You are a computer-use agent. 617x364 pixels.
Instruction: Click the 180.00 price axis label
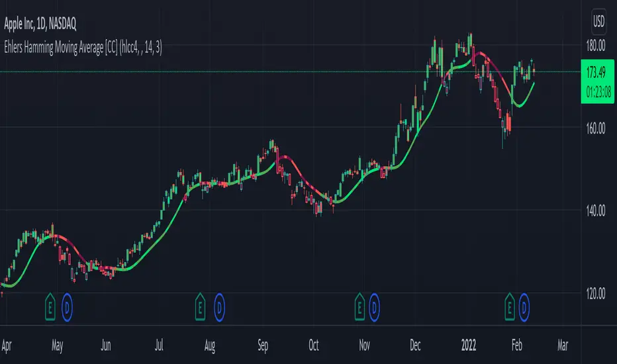[x=596, y=46]
